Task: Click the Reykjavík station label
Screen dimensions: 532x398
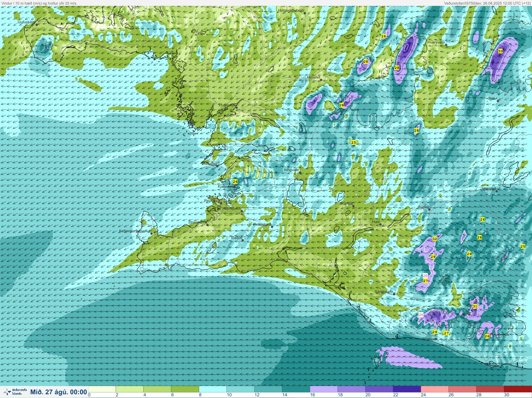Action: [x=212, y=201]
